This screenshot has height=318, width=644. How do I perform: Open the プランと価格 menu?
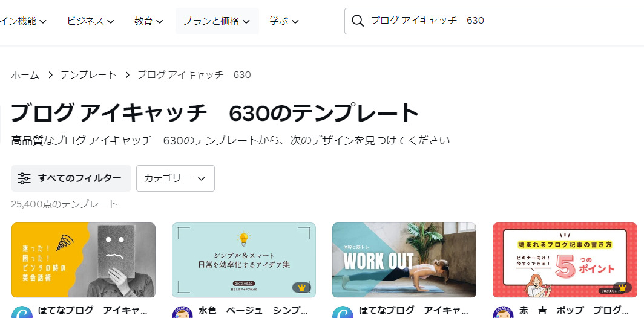tap(217, 21)
